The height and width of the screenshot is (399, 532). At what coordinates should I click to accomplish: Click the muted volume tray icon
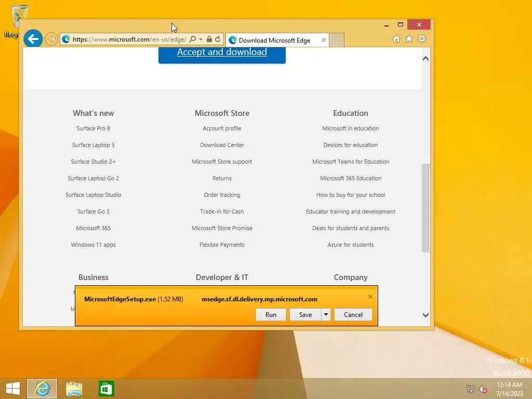483,389
